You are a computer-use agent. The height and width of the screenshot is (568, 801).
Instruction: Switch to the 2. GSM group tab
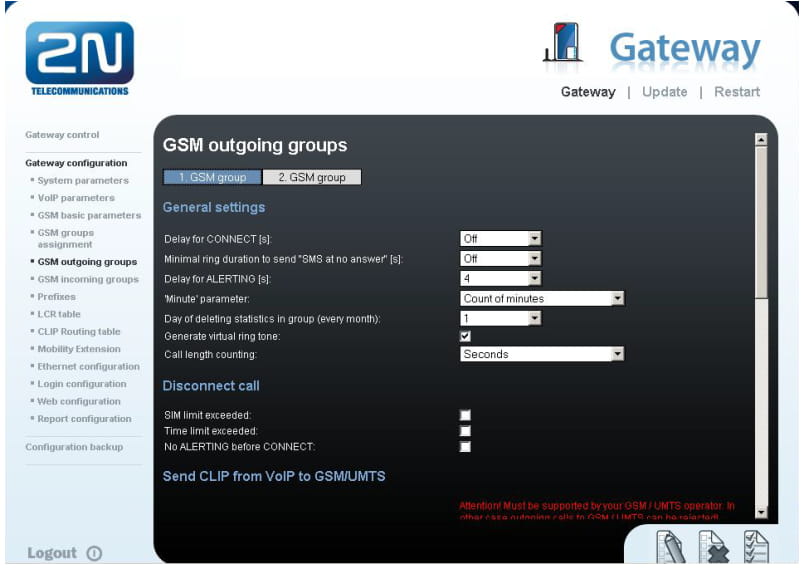click(x=312, y=177)
